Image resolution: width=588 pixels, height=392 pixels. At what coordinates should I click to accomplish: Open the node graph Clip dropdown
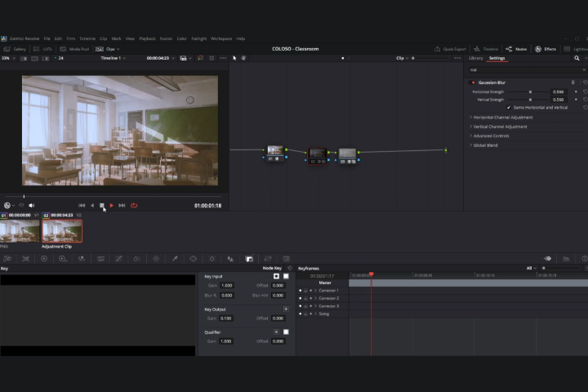(402, 58)
